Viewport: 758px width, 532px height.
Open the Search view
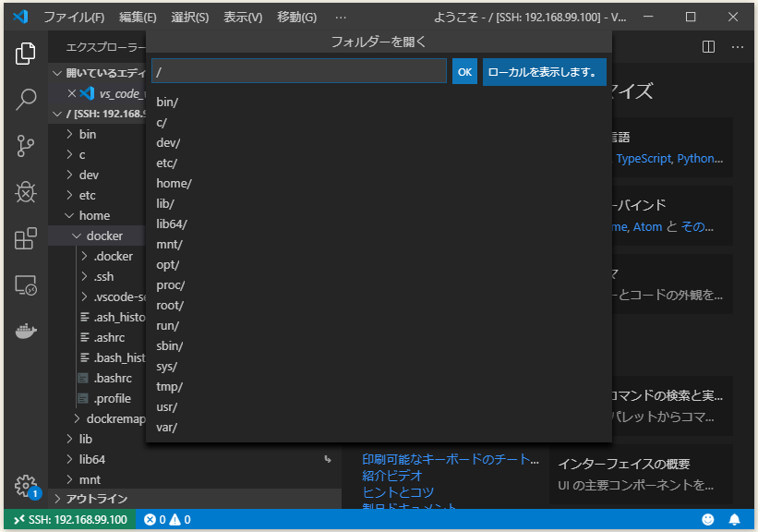(x=25, y=100)
